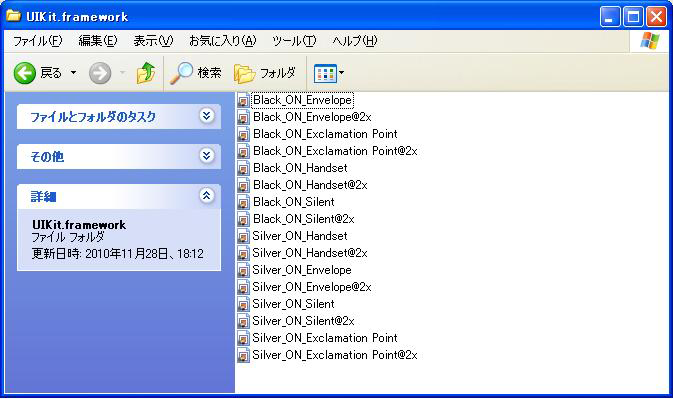Select the file name Black_ON_Envelope
The width and height of the screenshot is (673, 399).
click(302, 100)
